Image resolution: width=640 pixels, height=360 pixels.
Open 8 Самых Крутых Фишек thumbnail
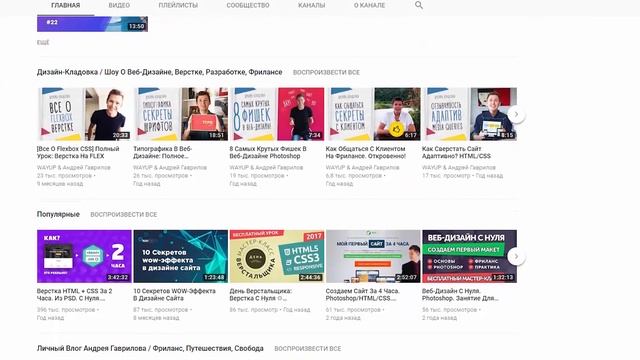277,114
